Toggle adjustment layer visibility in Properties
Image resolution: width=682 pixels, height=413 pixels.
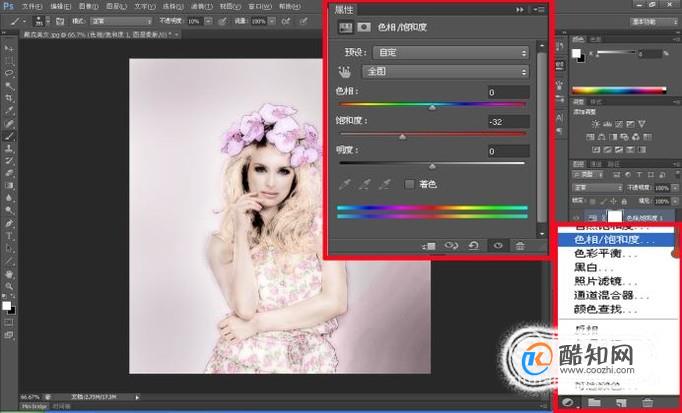tap(498, 246)
